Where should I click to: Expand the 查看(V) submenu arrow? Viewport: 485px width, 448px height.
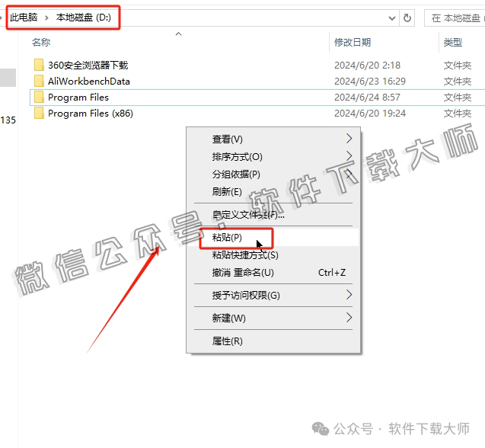coord(349,139)
